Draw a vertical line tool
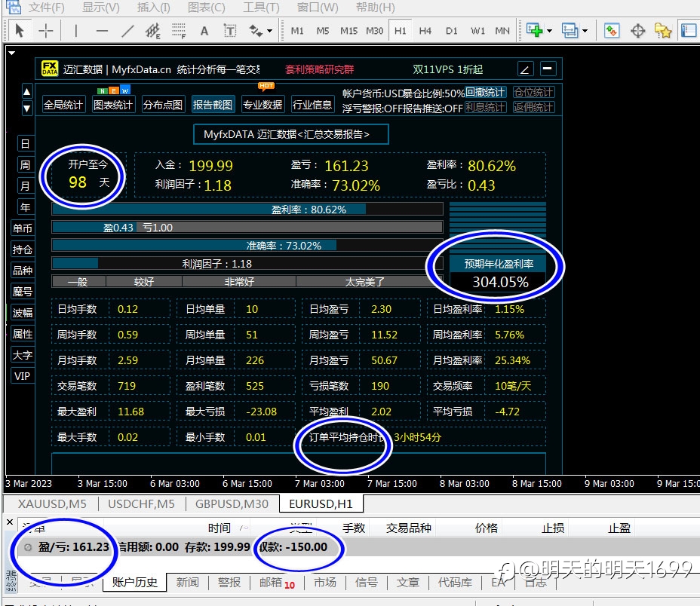 click(76, 31)
